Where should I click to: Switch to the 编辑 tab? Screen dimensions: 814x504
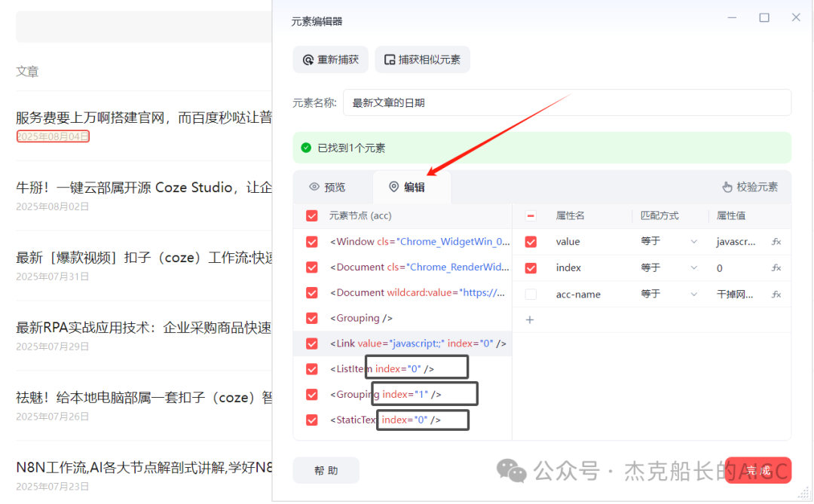(407, 188)
